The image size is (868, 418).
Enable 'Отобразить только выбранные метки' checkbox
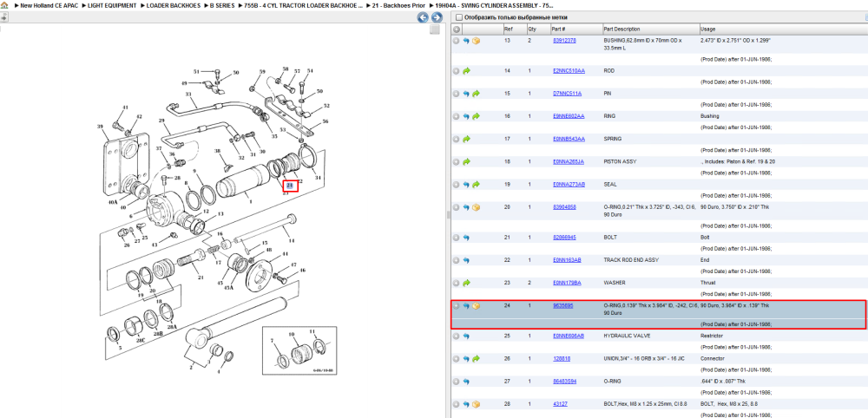click(458, 17)
